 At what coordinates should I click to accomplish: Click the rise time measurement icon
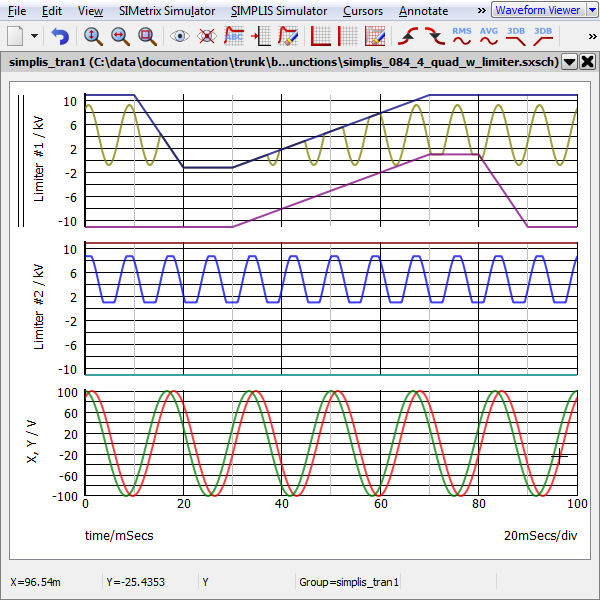click(410, 36)
